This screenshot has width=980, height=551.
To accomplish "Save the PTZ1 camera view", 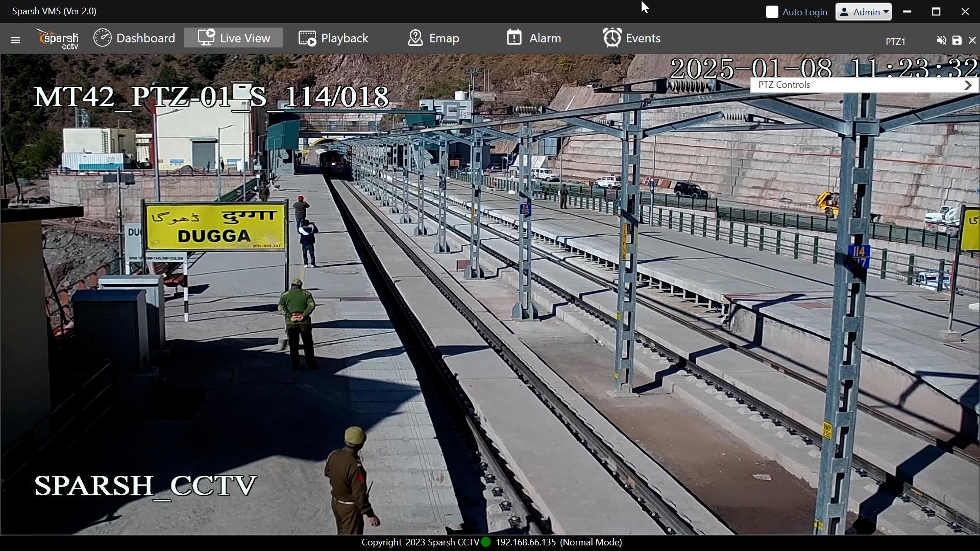I will point(957,40).
